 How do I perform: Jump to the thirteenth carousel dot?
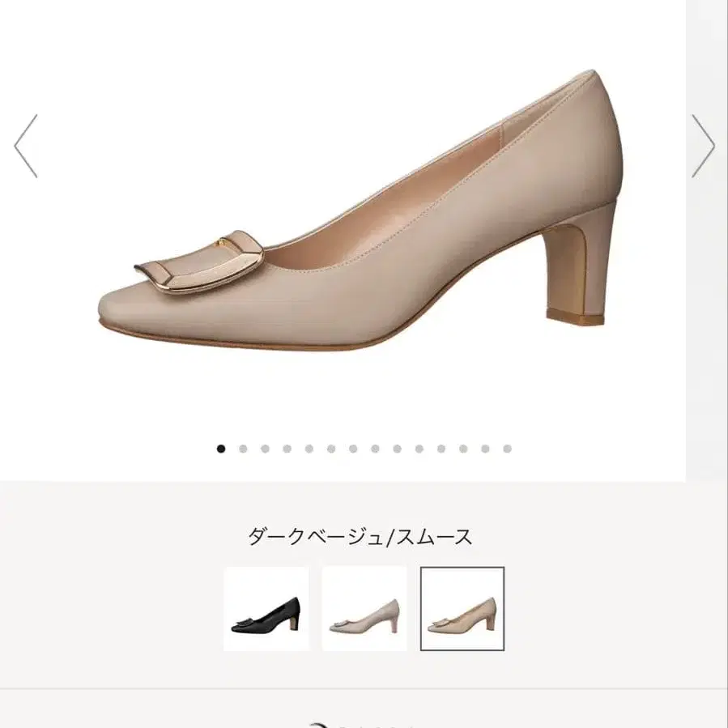[x=485, y=449]
